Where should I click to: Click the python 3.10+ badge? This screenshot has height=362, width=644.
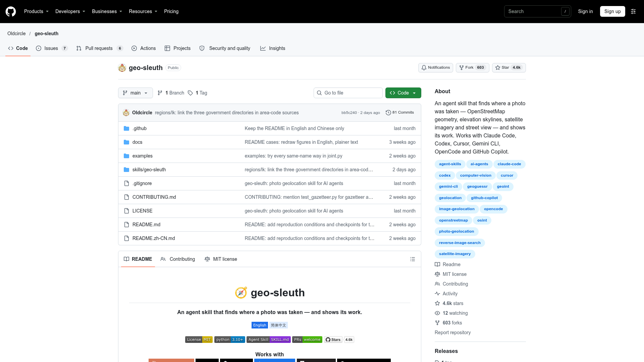230,340
